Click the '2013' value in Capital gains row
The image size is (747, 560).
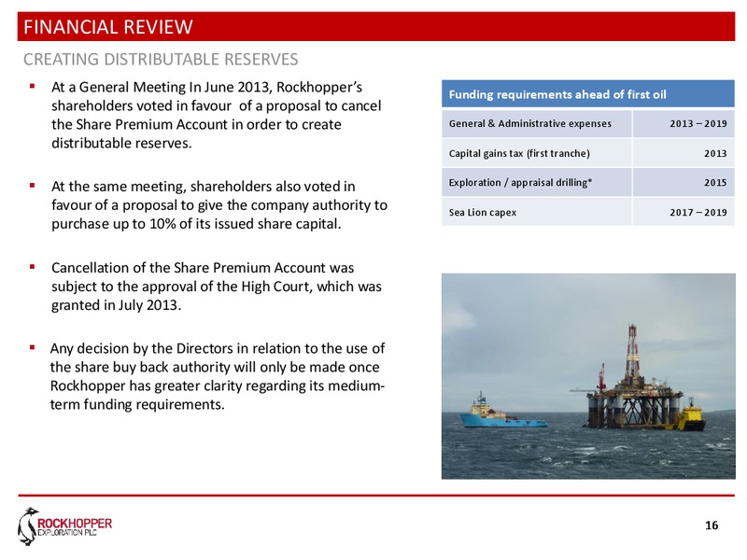tap(684, 153)
